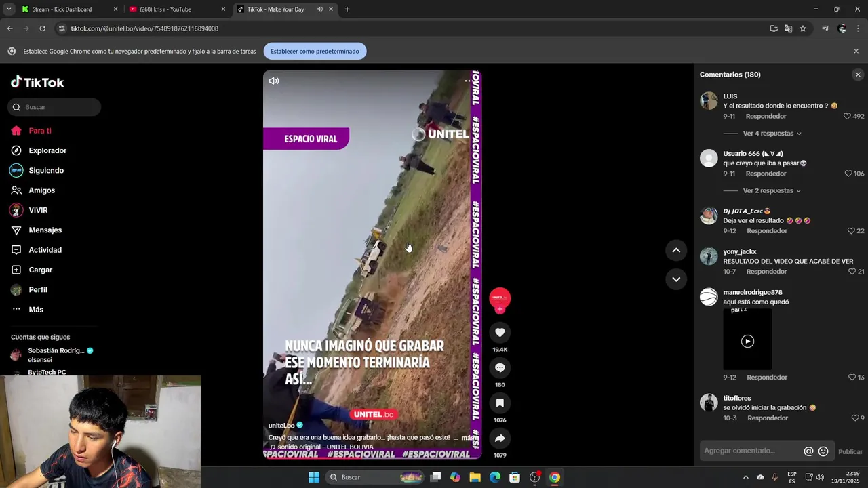Like the video with heart icon

(500, 332)
